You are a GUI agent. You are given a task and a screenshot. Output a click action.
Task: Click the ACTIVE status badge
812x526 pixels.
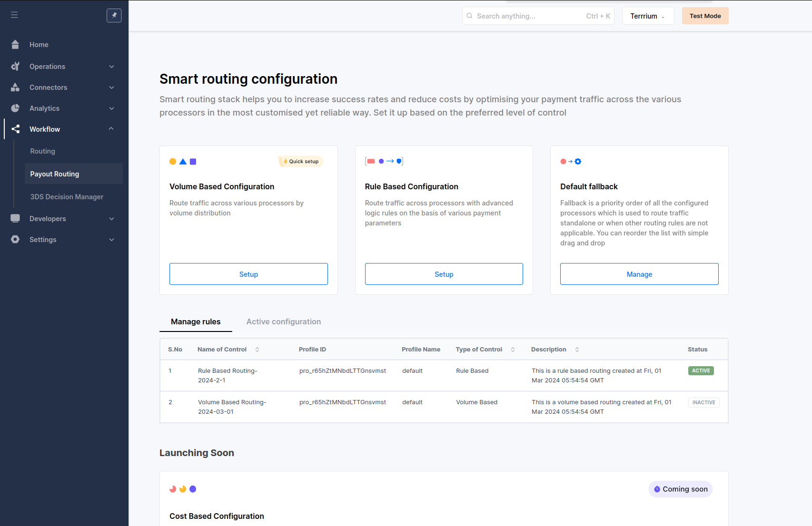click(701, 370)
